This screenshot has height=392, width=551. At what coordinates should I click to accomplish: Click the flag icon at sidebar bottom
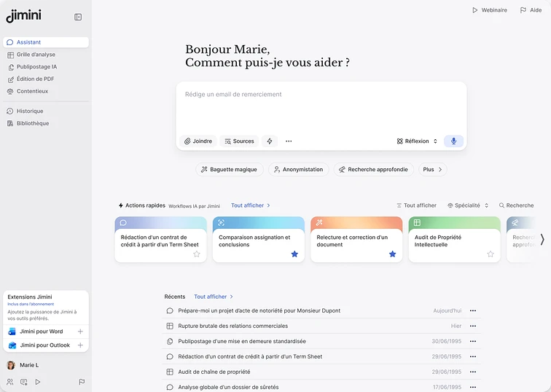pyautogui.click(x=82, y=382)
